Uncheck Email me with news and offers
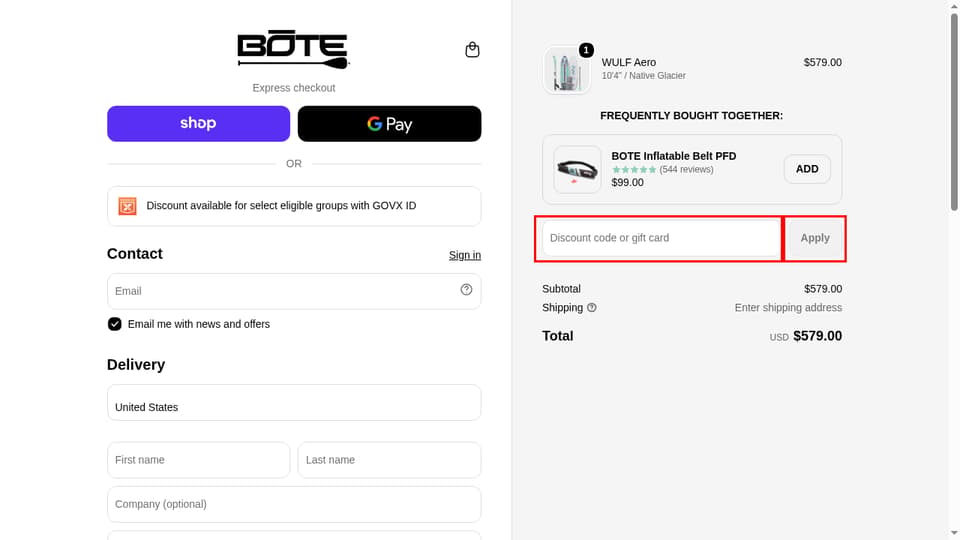Screen dimensions: 960x540 [x=114, y=324]
